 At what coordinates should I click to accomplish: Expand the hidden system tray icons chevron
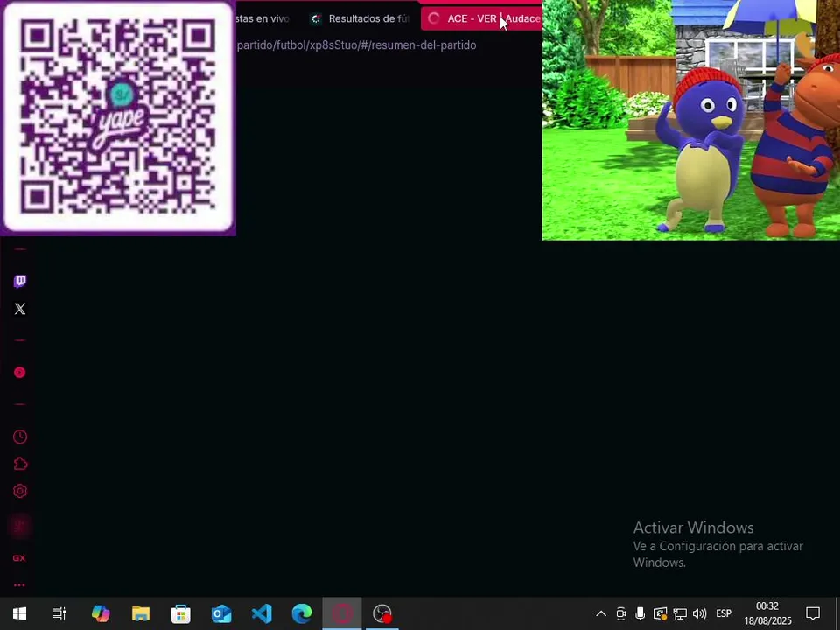point(601,613)
